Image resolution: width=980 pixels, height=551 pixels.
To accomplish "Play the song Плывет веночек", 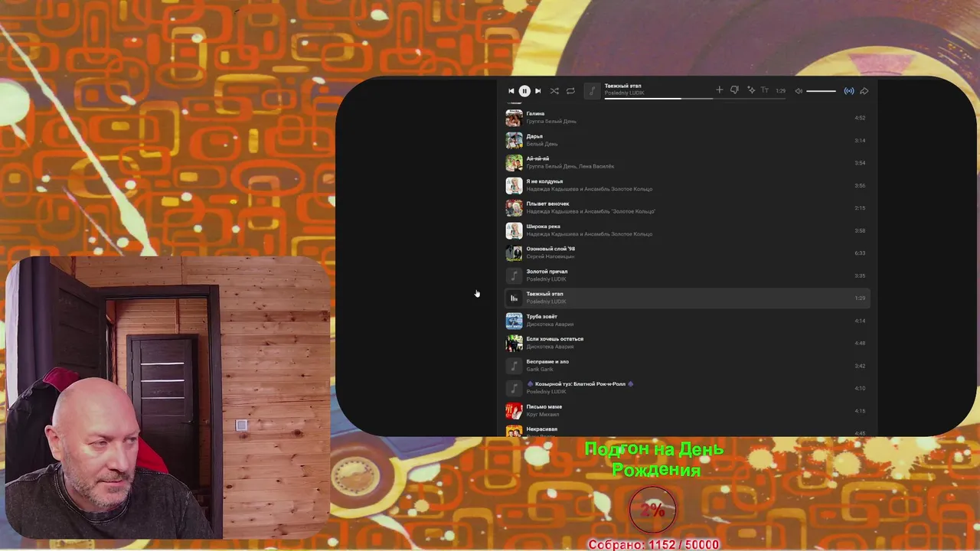I will click(x=547, y=204).
